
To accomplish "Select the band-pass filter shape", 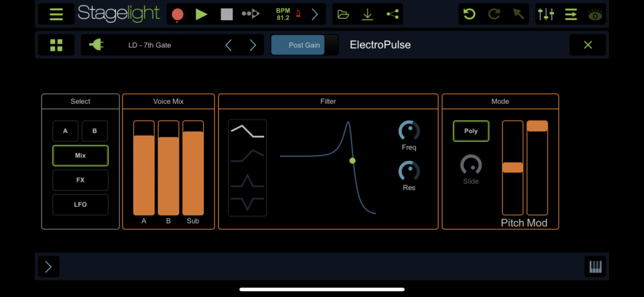I will (248, 180).
